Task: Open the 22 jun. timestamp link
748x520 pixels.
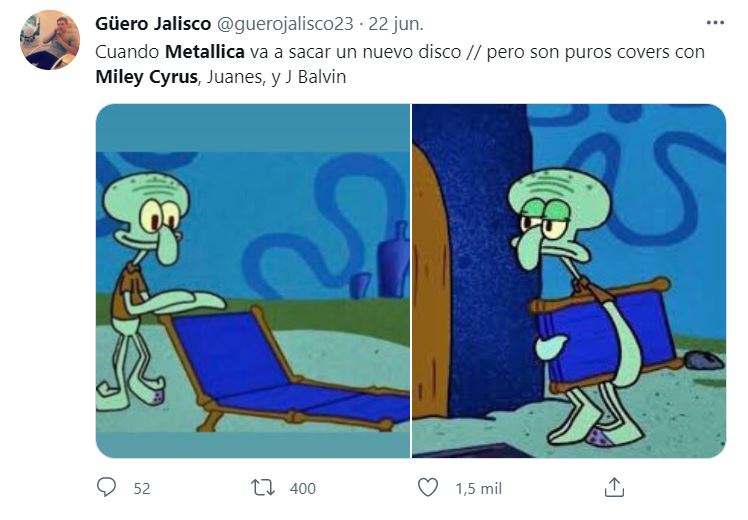Action: point(395,24)
